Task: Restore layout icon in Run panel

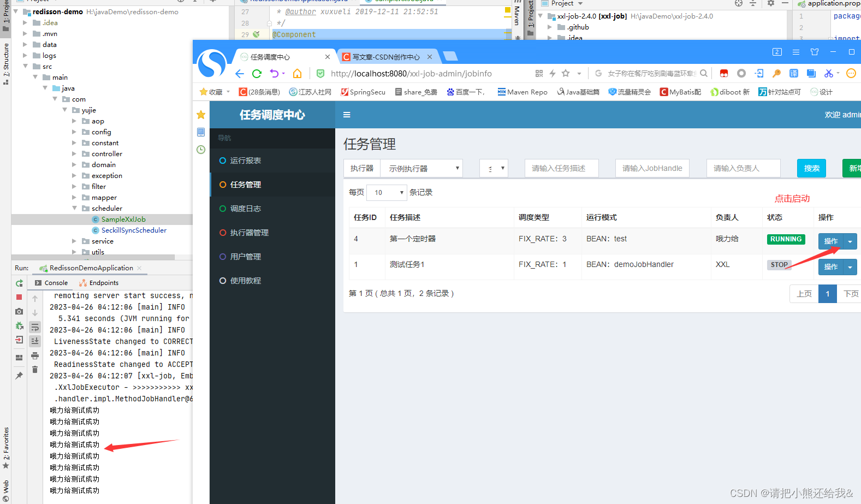Action: (x=19, y=358)
